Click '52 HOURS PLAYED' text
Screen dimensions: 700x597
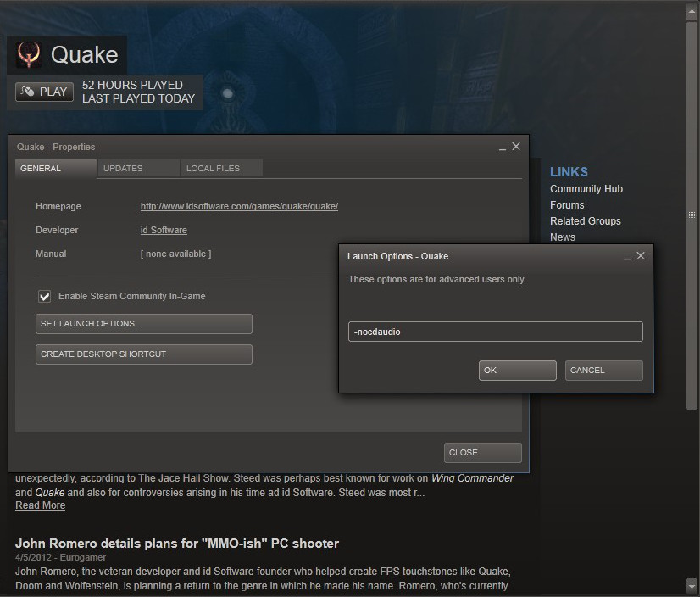click(132, 85)
